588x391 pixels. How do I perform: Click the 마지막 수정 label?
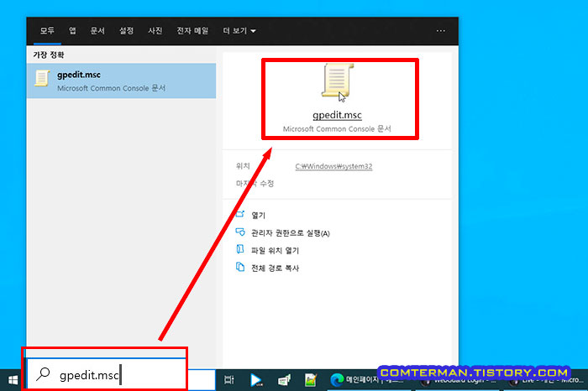[255, 184]
